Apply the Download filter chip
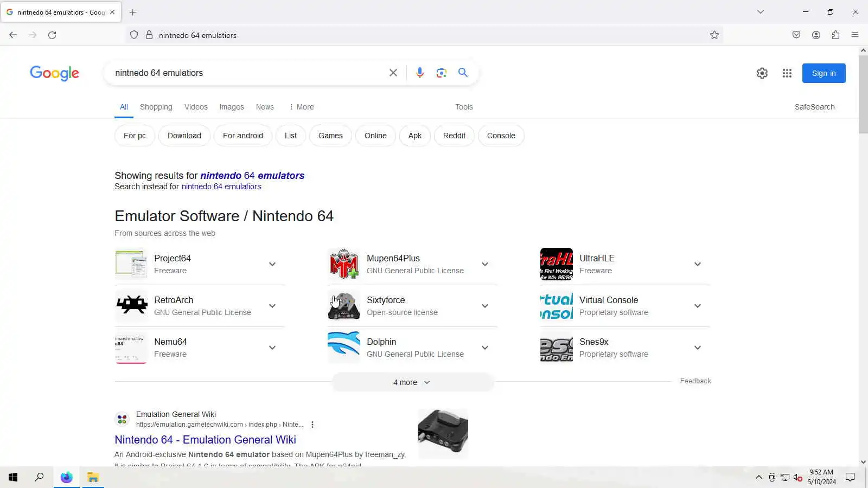 184,136
